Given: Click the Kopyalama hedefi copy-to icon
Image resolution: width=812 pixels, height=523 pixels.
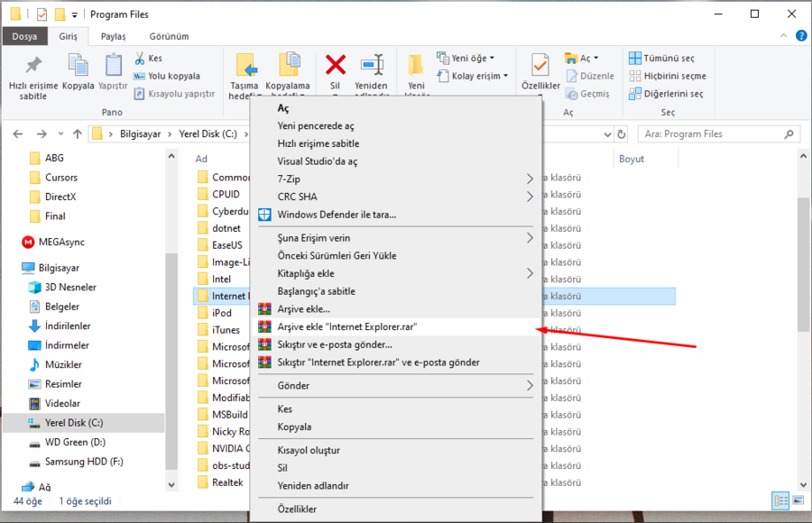Looking at the screenshot, I should click(x=289, y=66).
